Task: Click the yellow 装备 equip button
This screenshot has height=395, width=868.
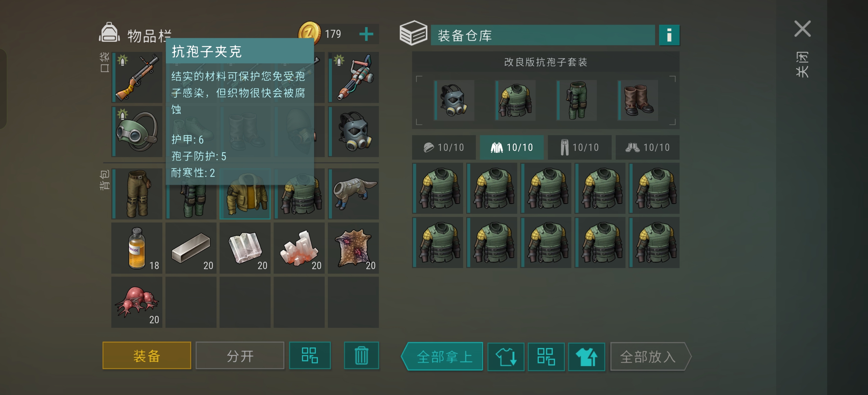Action: [146, 356]
